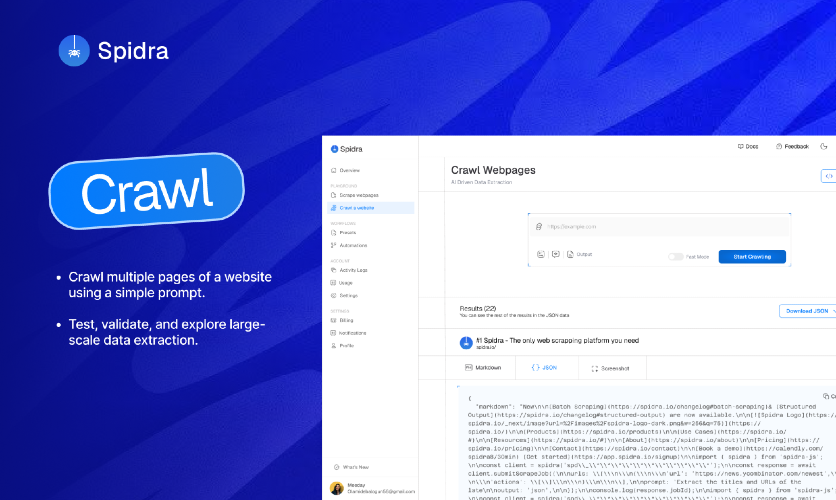Click the Spidra spider logo in the banner
The width and height of the screenshot is (836, 500).
click(74, 51)
